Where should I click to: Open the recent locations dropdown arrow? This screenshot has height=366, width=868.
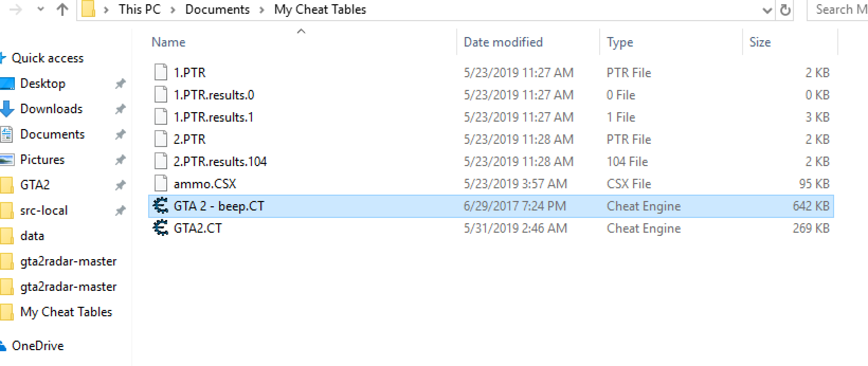tap(40, 10)
